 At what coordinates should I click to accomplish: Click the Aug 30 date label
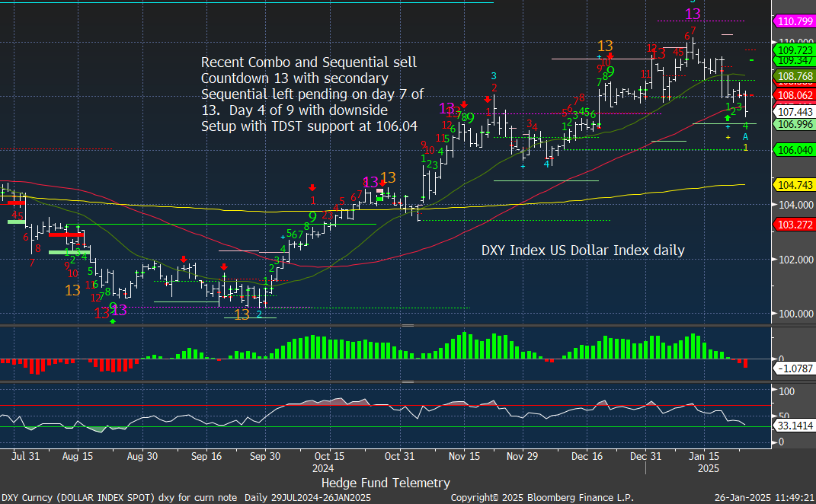pos(142,456)
